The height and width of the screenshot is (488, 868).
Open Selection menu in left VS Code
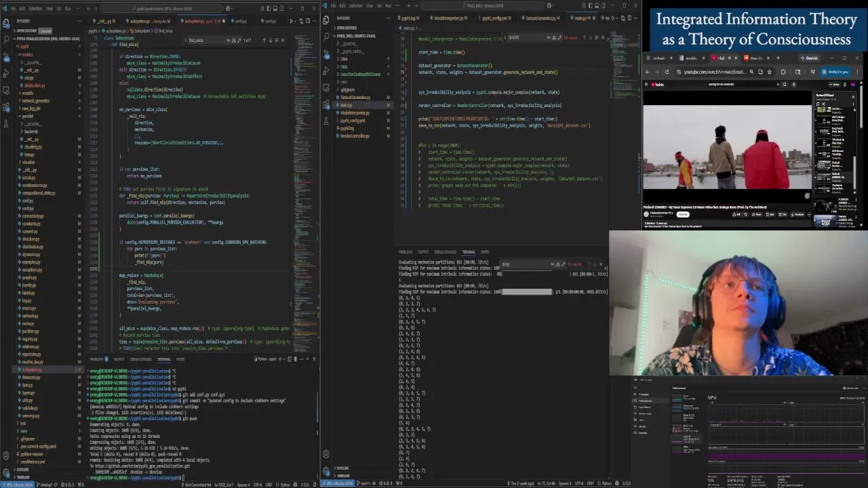pos(35,8)
